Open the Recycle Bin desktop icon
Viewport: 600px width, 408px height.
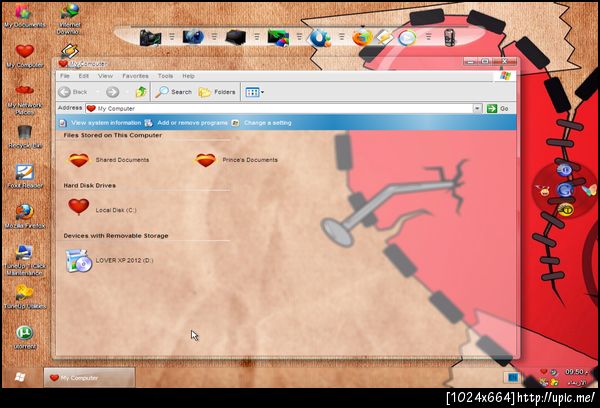(25, 137)
